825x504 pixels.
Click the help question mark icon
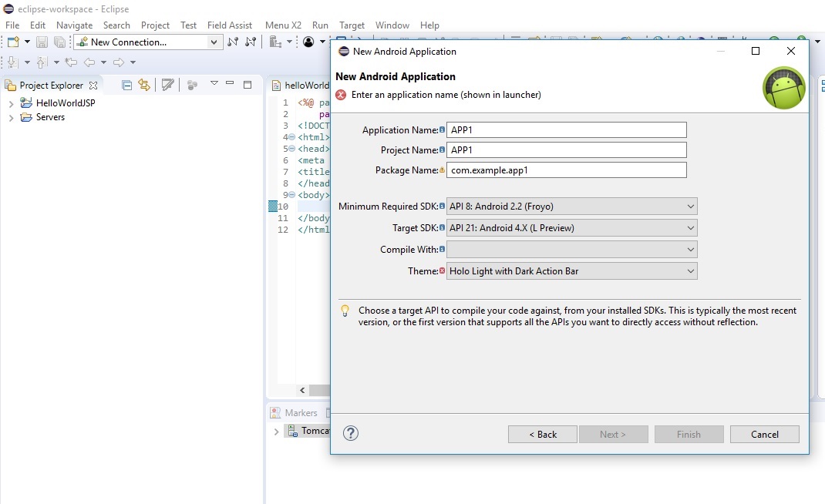350,433
